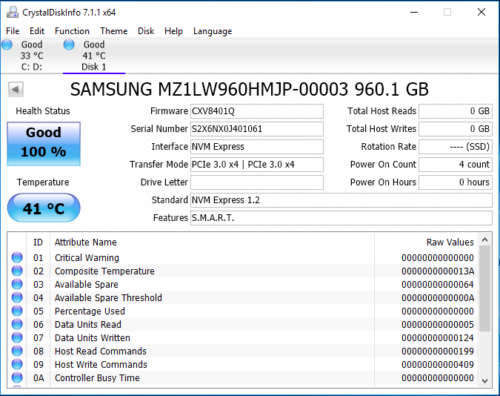The image size is (500, 396).
Task: Click the SAMSUNG MZ1LW960HMJP-00003 drive title
Action: coord(249,89)
